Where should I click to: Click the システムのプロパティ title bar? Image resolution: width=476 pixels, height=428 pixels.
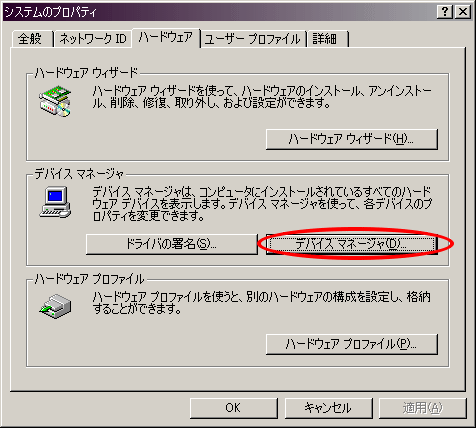tap(218, 12)
